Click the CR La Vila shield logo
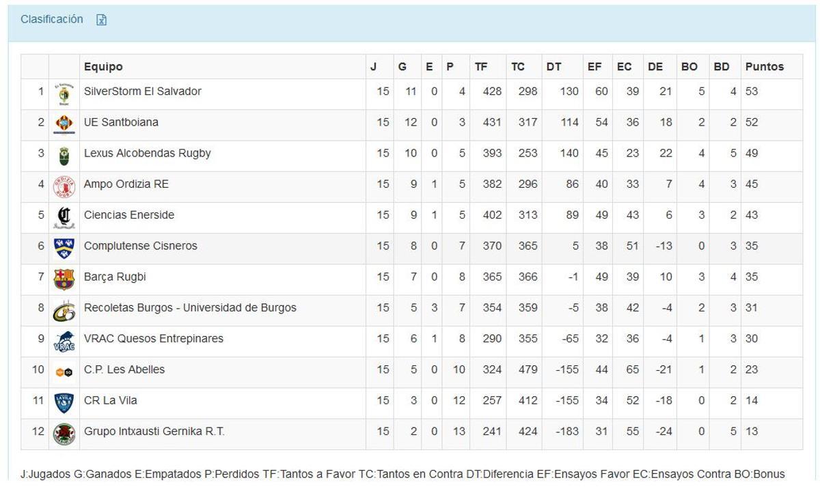 (64, 403)
